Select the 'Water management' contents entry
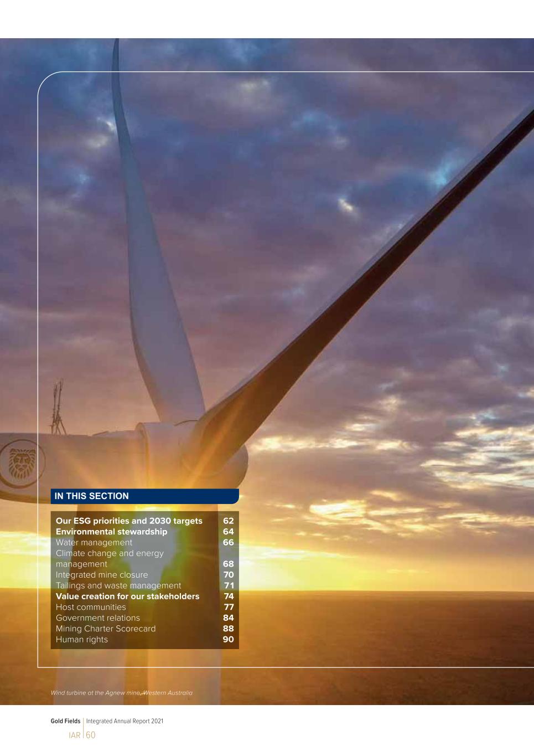Image resolution: width=534 pixels, height=756 pixels. (x=94, y=542)
